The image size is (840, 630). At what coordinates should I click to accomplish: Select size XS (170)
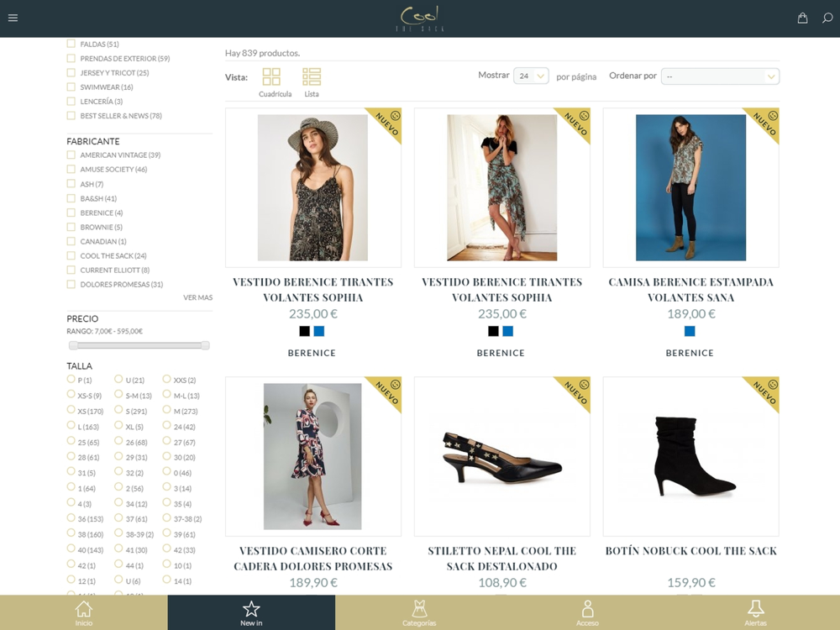[x=71, y=410]
